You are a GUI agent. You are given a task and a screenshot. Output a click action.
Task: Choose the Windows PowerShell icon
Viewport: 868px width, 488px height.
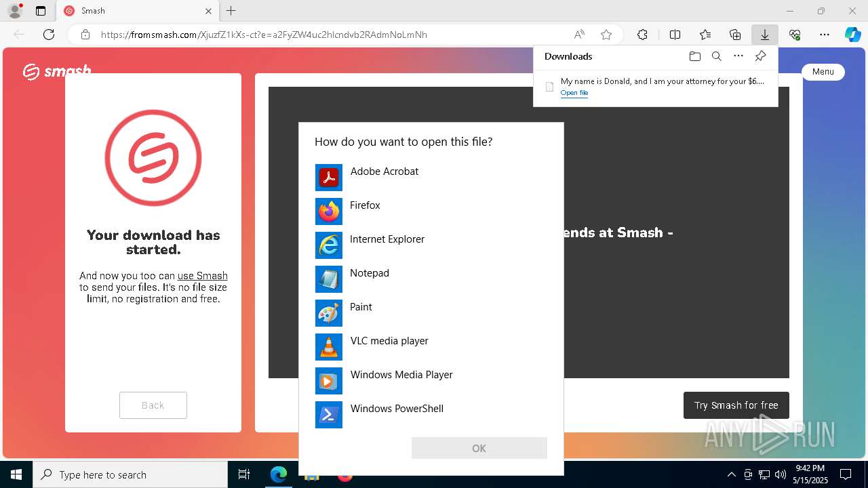(x=329, y=415)
